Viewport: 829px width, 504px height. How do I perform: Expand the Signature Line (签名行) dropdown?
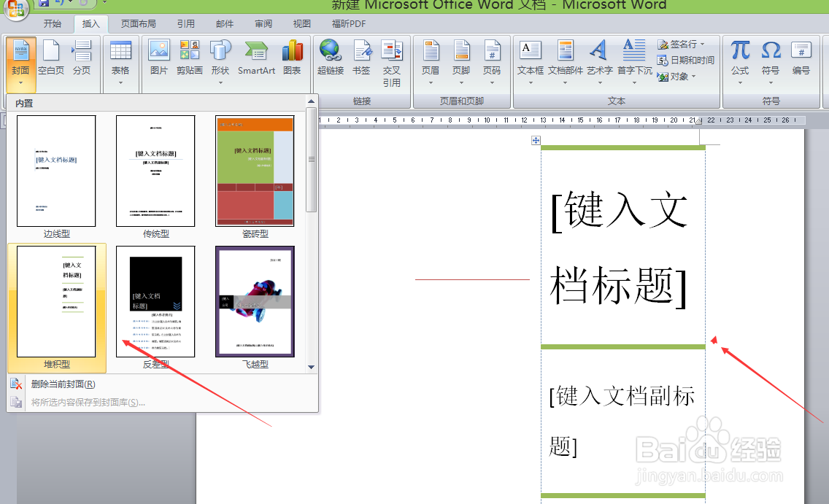tap(702, 44)
